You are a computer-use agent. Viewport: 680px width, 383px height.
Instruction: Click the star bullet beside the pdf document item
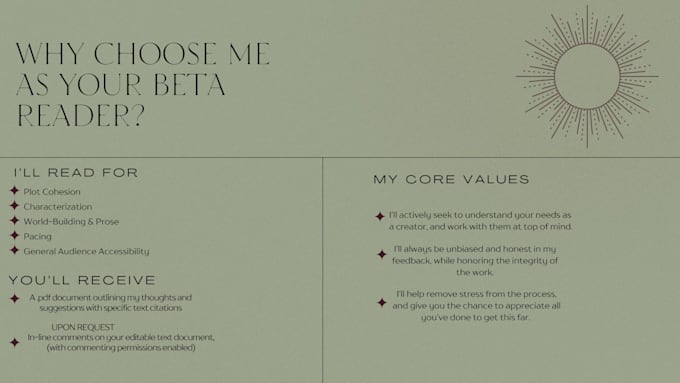[x=14, y=298]
